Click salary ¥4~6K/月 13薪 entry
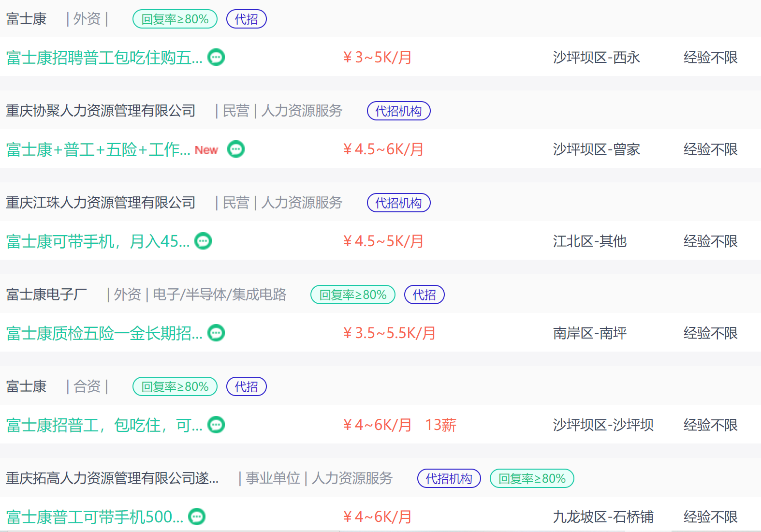 click(x=399, y=425)
